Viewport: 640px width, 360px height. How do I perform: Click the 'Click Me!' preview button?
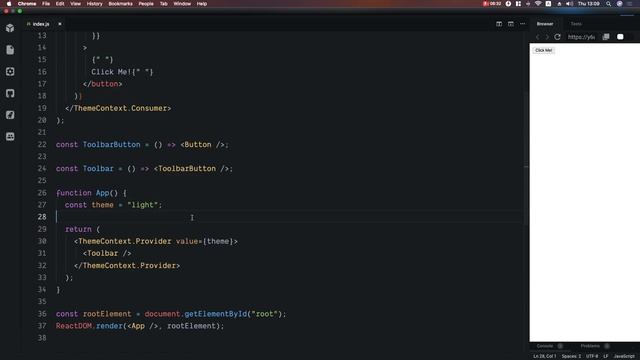pyautogui.click(x=543, y=50)
